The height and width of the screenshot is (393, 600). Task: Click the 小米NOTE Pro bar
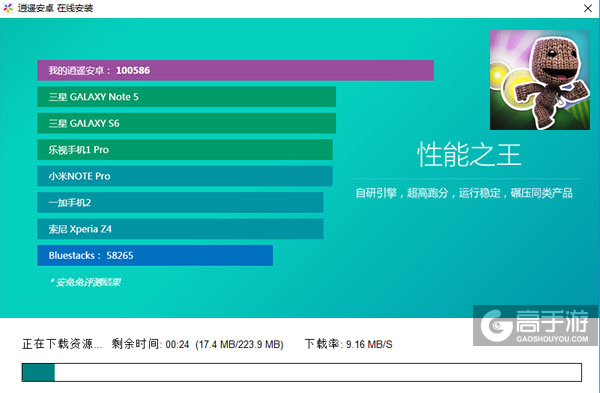click(x=185, y=176)
